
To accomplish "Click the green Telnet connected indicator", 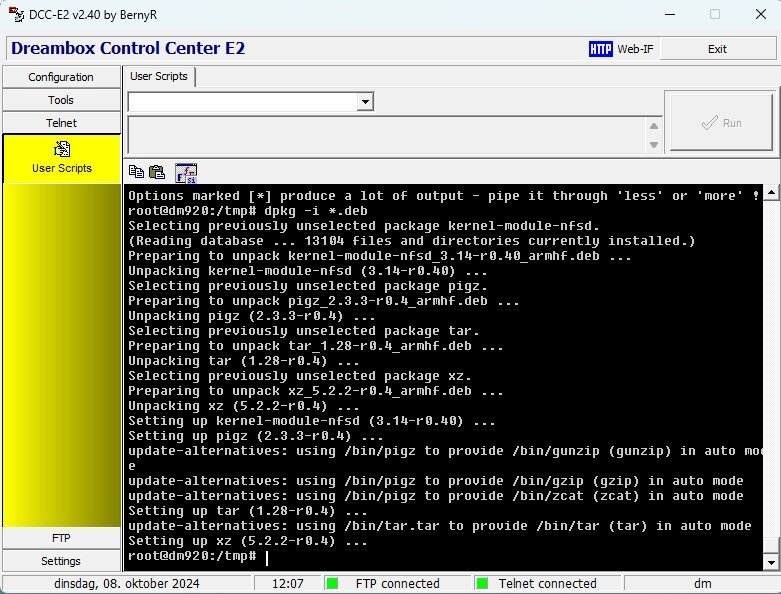I will (x=481, y=583).
